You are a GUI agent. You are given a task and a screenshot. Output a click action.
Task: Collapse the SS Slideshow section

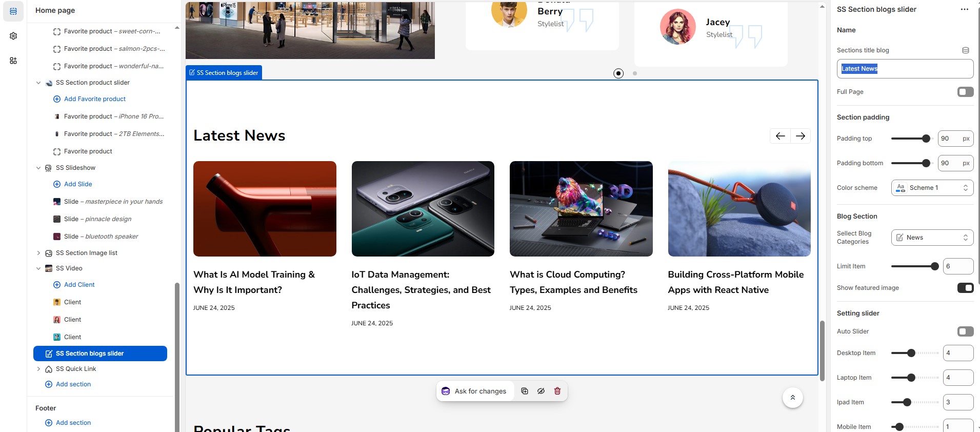(x=38, y=168)
